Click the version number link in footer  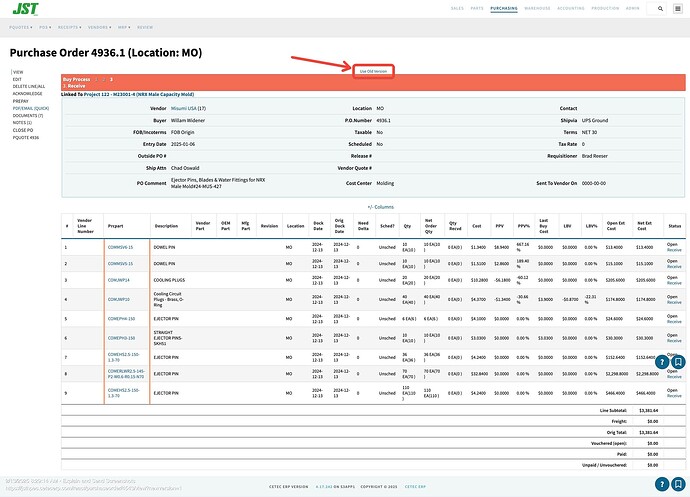323,487
